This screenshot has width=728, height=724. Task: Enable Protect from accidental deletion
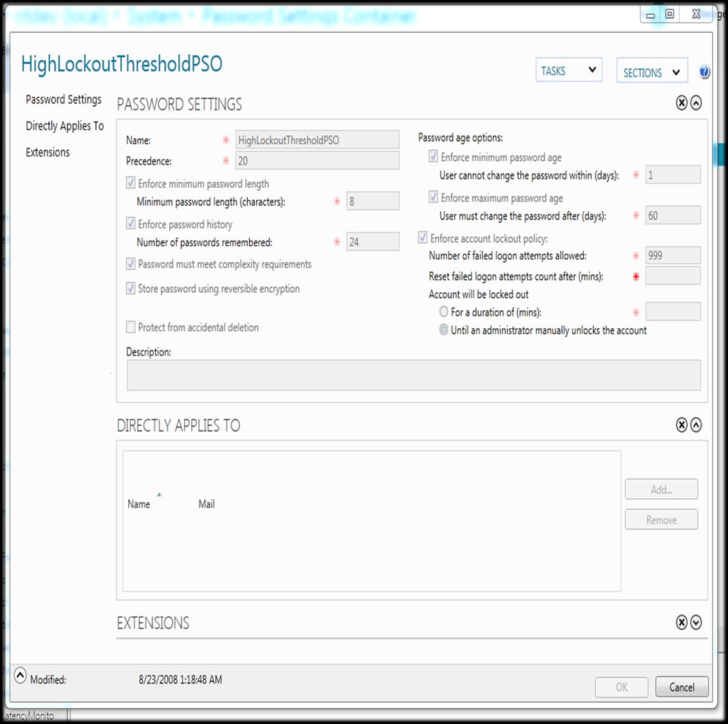(131, 327)
